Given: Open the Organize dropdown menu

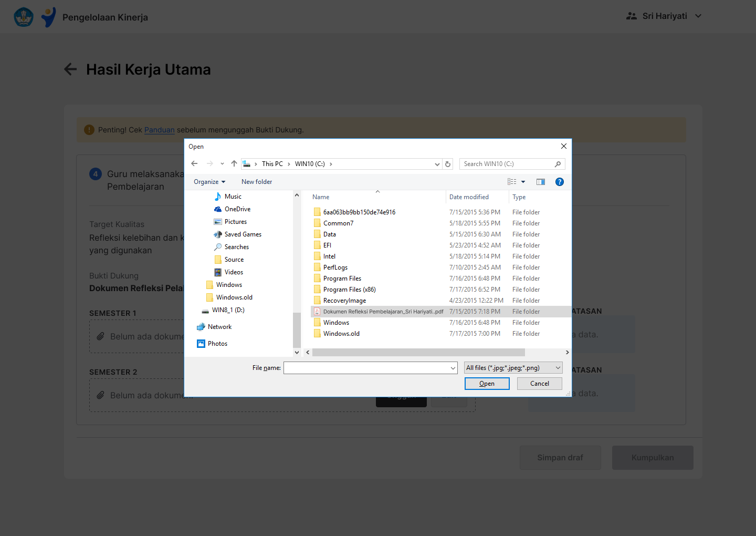Looking at the screenshot, I should [209, 182].
